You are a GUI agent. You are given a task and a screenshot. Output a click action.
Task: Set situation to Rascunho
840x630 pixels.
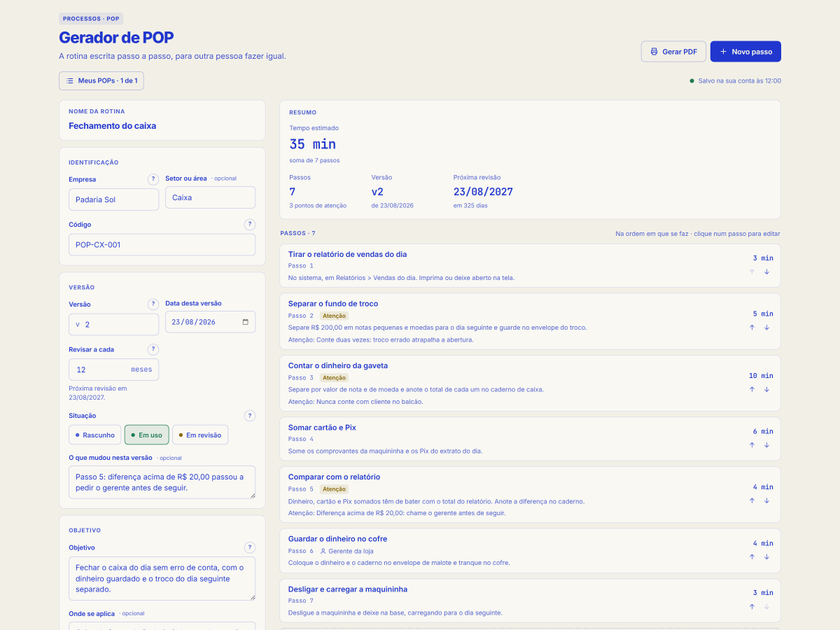pyautogui.click(x=95, y=435)
